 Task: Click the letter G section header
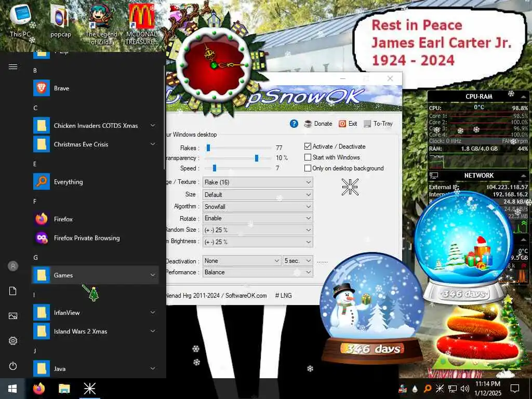click(35, 258)
